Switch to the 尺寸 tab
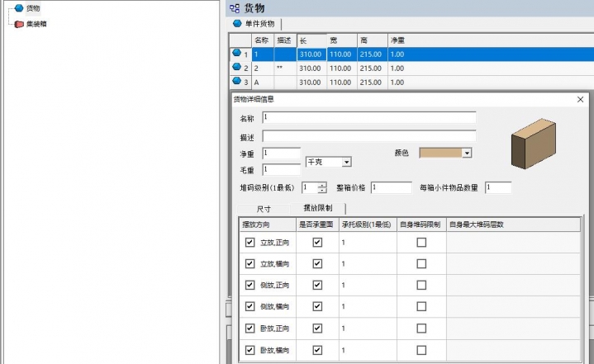This screenshot has height=364, width=594. click(264, 209)
